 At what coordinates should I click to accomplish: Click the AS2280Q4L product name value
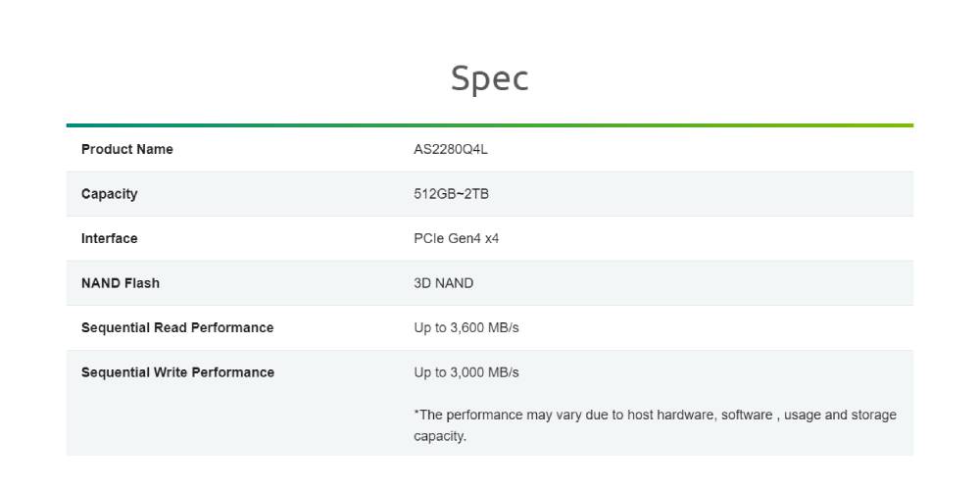tap(451, 149)
